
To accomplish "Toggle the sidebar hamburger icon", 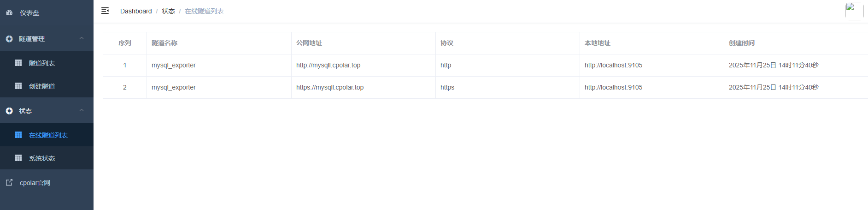I will click(105, 11).
